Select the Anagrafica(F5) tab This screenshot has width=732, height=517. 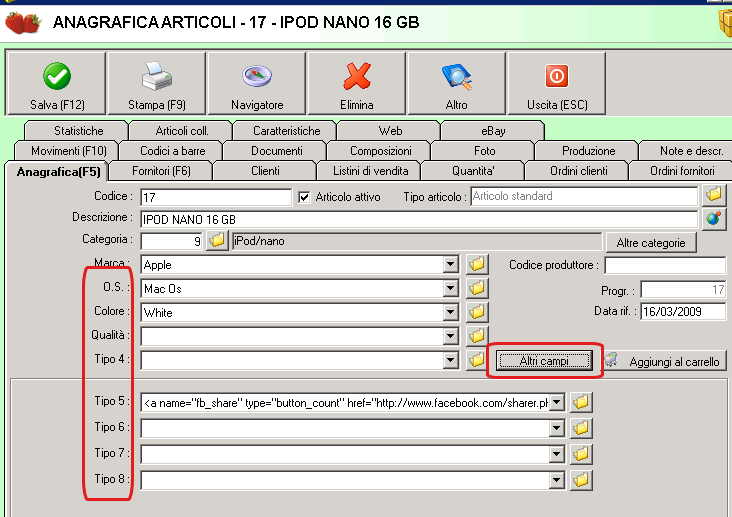58,172
